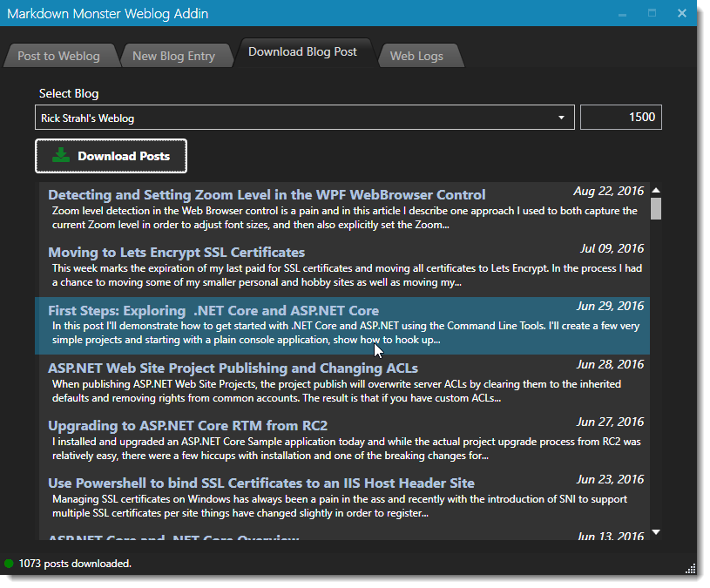The height and width of the screenshot is (588, 710).
Task: Click the post list scrollbar thumb
Action: pyautogui.click(x=656, y=209)
